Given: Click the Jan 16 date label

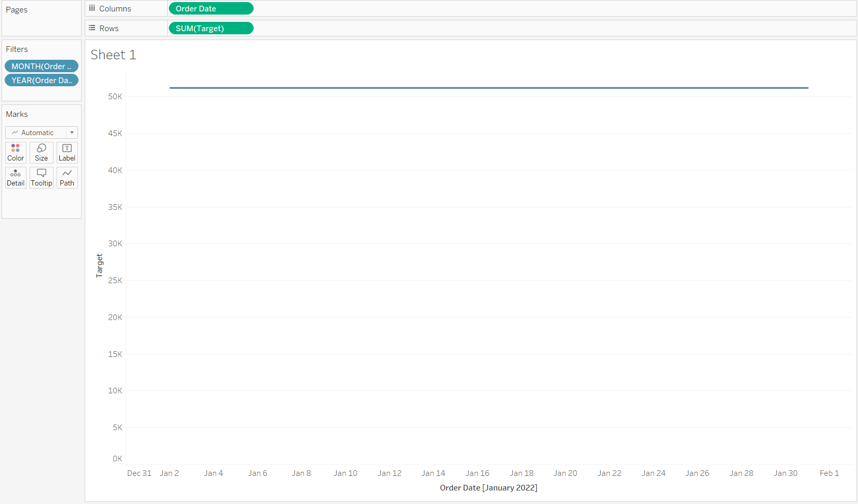Looking at the screenshot, I should pos(478,473).
